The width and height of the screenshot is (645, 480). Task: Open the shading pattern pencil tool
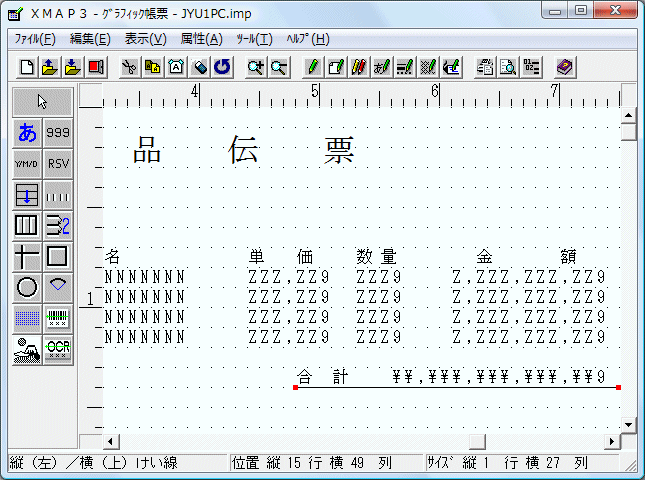(x=428, y=67)
